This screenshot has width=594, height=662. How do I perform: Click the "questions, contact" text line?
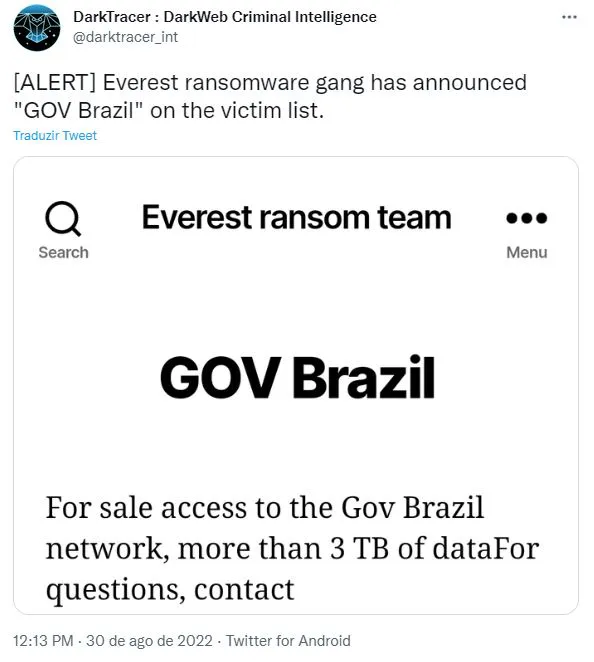[170, 589]
